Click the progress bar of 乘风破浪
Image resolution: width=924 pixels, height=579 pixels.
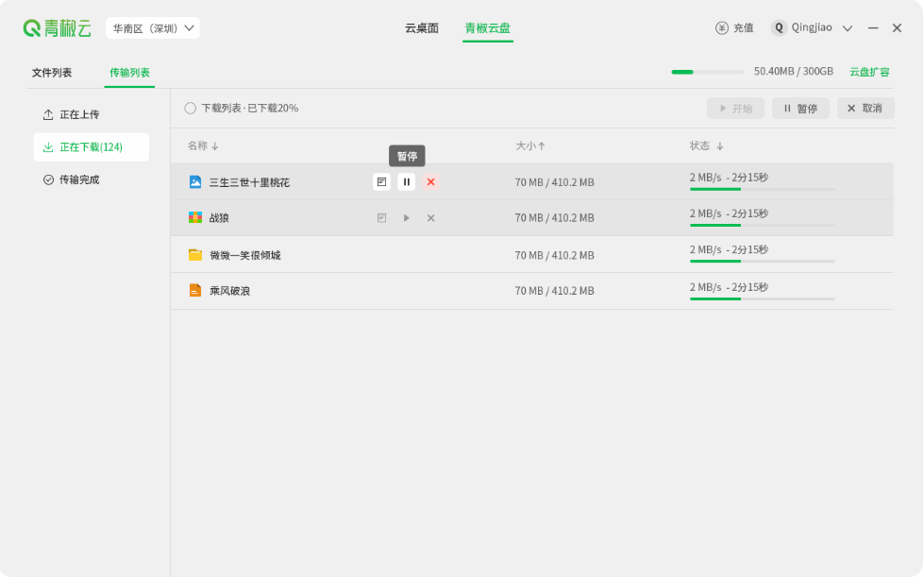coord(762,298)
